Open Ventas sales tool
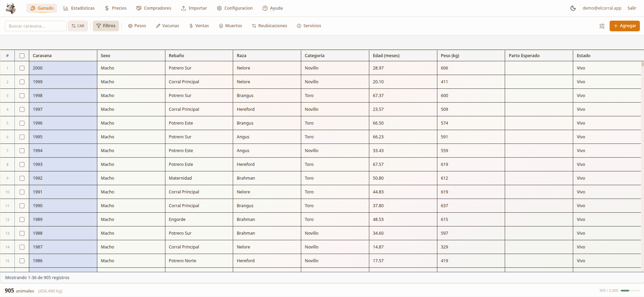Viewport: 644px width, 297px height. pyautogui.click(x=199, y=26)
